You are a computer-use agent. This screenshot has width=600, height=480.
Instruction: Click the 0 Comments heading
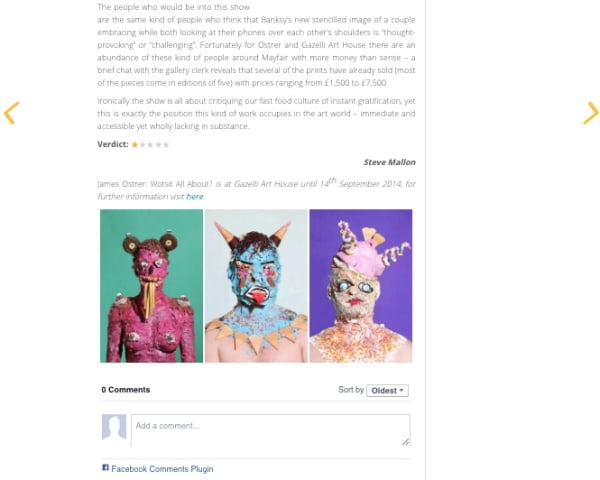[x=126, y=390]
